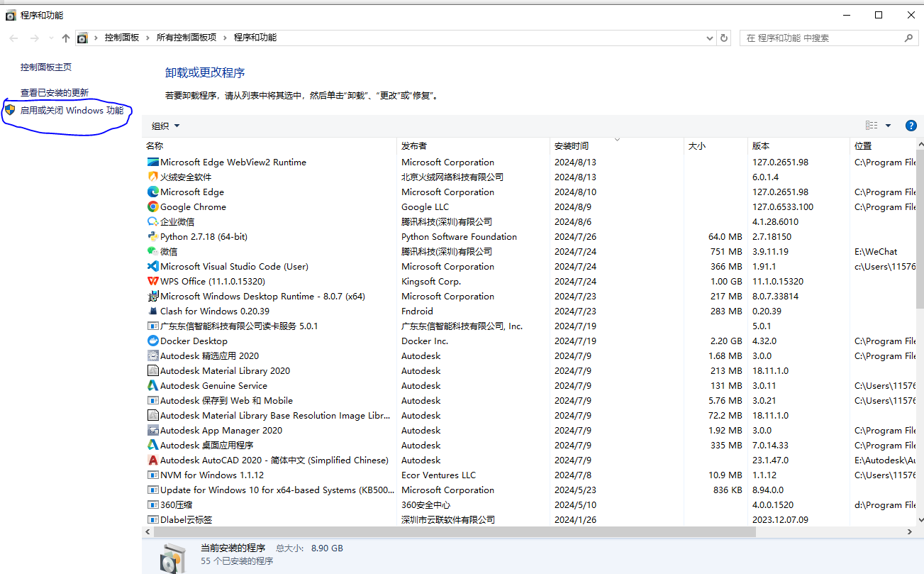This screenshot has height=574, width=924.
Task: Click the change view details icon
Action: click(x=871, y=125)
